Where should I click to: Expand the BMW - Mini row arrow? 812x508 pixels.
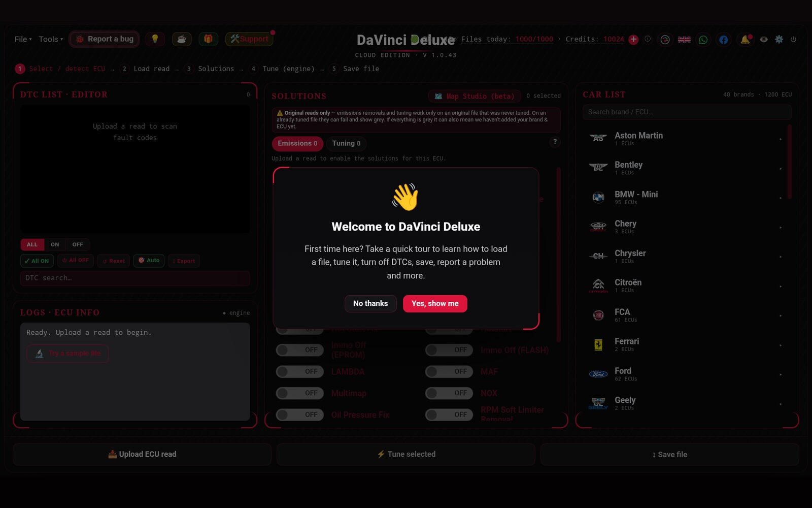[x=781, y=198]
